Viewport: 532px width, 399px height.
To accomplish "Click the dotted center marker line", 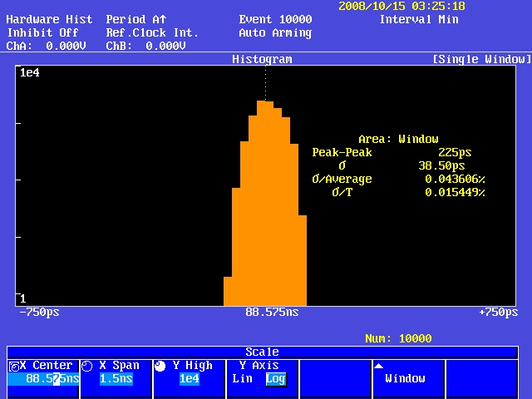I will click(x=266, y=83).
